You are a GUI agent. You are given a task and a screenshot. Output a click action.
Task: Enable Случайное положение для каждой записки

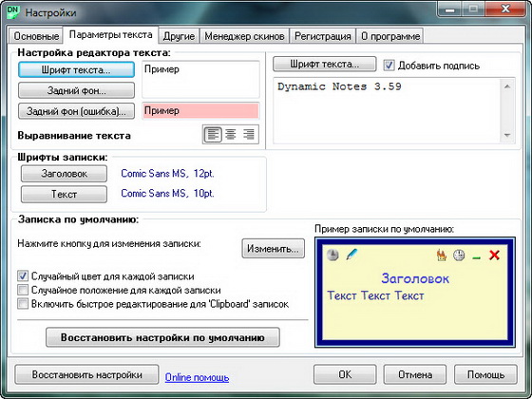23,290
